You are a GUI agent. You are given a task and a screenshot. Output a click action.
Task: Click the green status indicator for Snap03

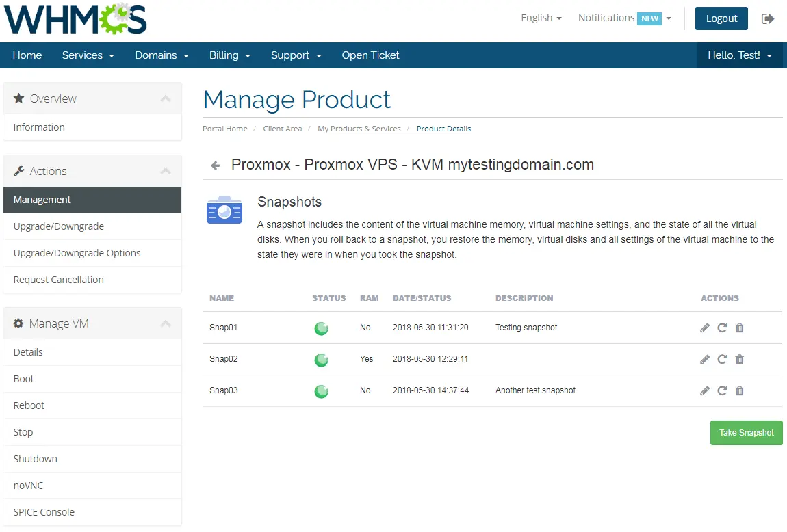321,392
